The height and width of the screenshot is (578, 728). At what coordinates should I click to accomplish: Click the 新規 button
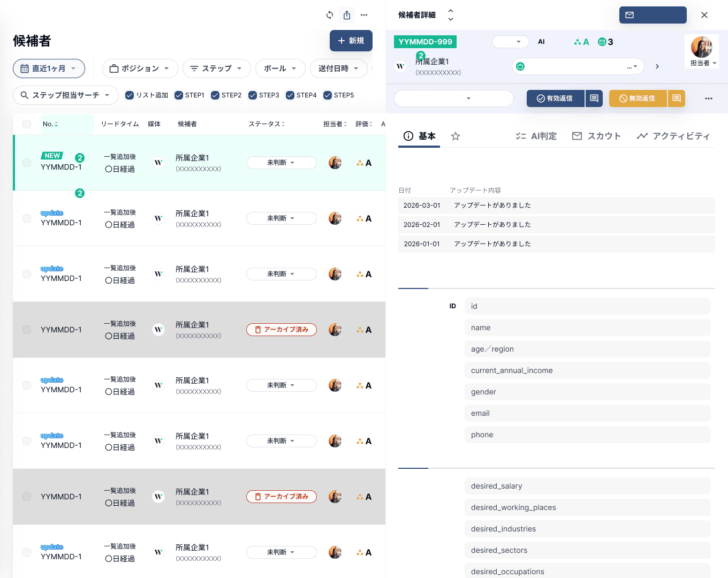coord(351,41)
